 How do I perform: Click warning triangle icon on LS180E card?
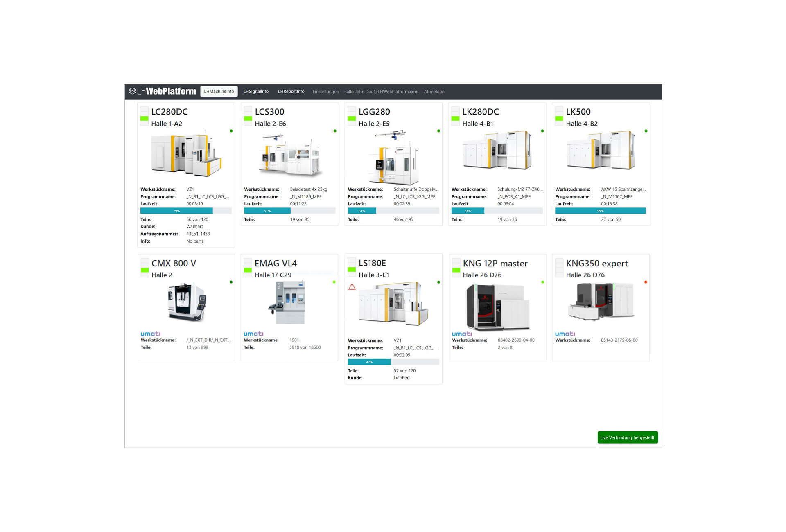[x=352, y=287]
